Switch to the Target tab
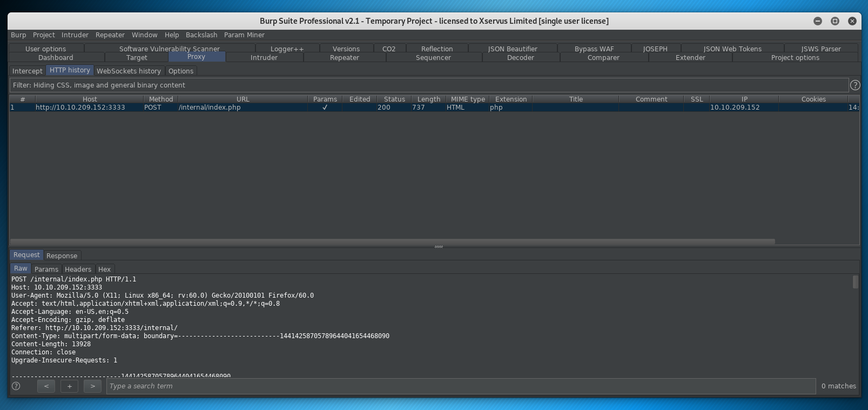Screen dimensions: 868x410 (137, 57)
